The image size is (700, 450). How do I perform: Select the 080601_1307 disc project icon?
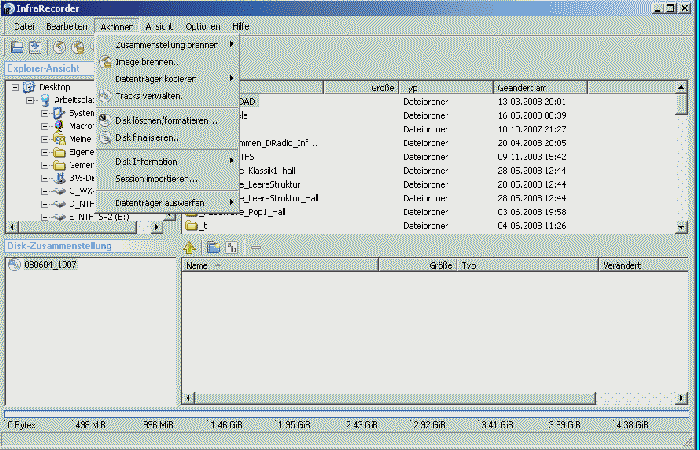click(x=14, y=265)
